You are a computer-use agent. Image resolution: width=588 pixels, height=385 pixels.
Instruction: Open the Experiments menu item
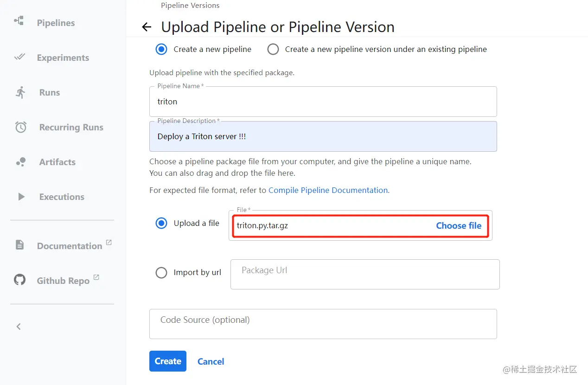coord(63,58)
